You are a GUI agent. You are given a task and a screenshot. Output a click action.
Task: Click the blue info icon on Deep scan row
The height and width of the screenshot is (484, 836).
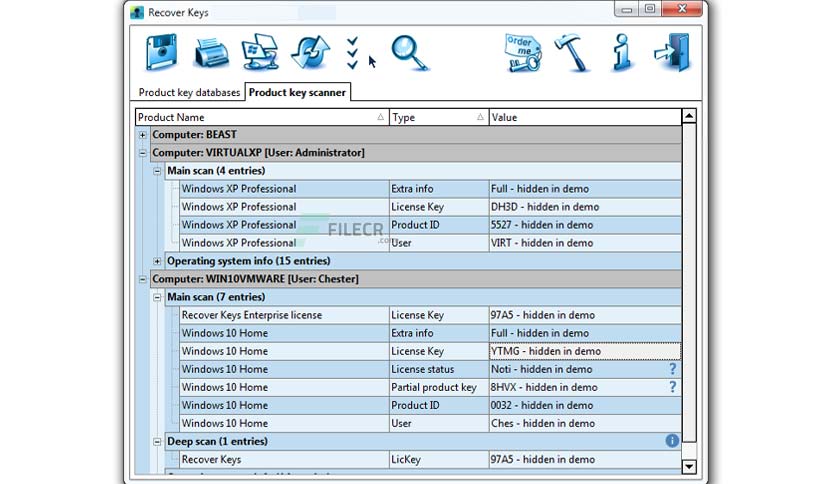pyautogui.click(x=672, y=441)
